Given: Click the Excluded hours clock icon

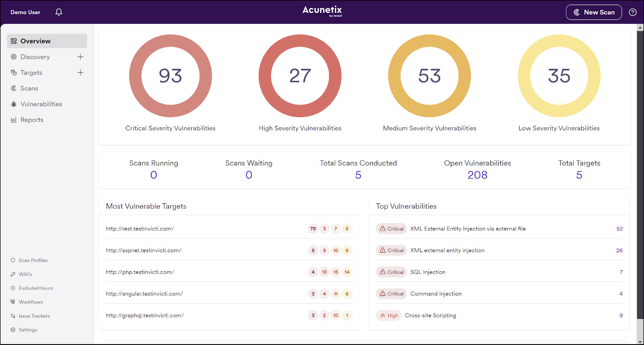Looking at the screenshot, I should pyautogui.click(x=13, y=288).
